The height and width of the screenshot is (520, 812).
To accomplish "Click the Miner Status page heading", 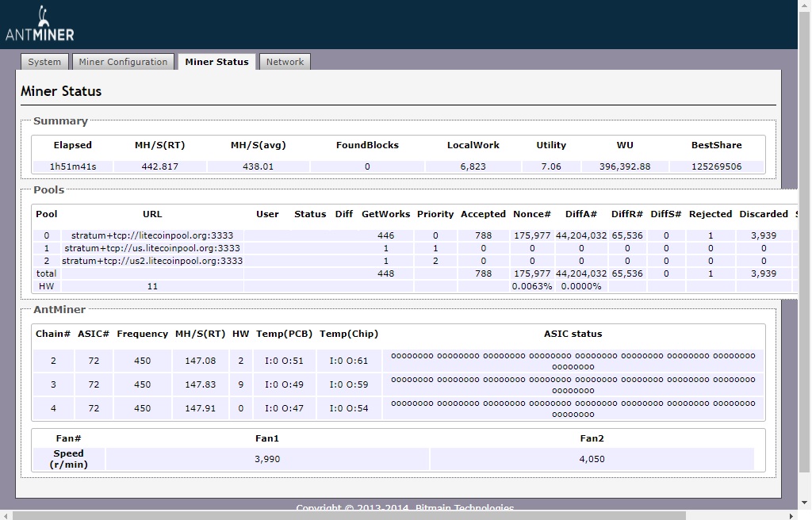I will click(x=61, y=91).
